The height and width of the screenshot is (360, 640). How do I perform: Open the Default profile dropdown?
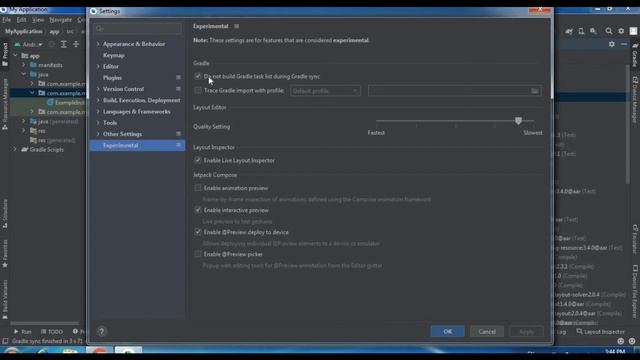pyautogui.click(x=325, y=91)
